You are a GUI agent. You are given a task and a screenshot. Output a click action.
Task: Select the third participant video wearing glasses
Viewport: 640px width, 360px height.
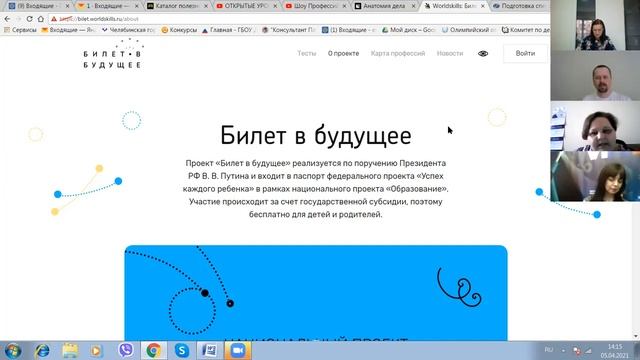click(x=595, y=126)
